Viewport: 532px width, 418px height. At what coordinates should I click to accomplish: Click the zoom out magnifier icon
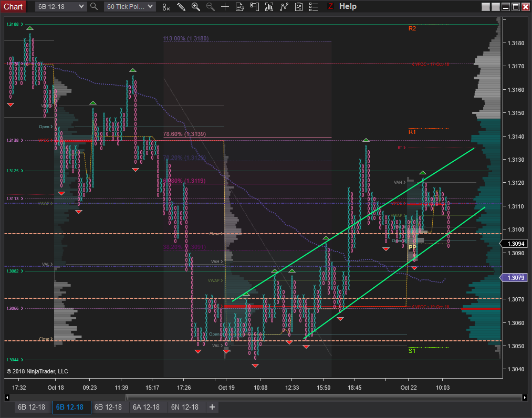click(211, 7)
